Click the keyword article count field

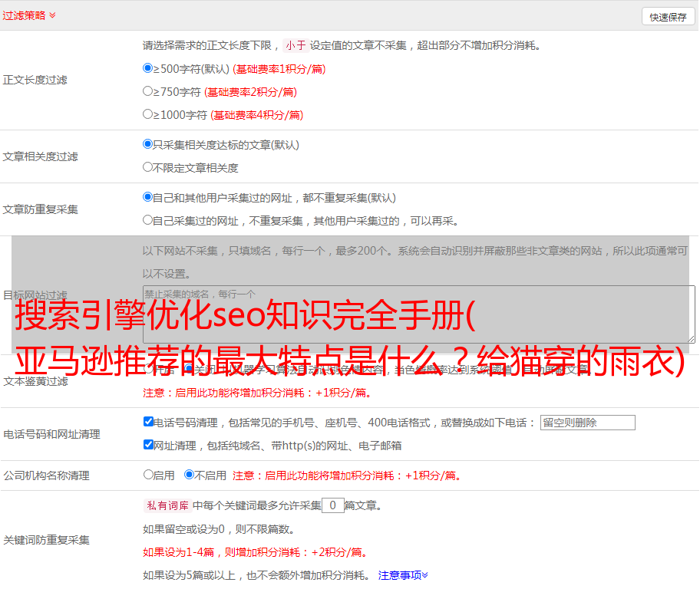click(x=332, y=505)
